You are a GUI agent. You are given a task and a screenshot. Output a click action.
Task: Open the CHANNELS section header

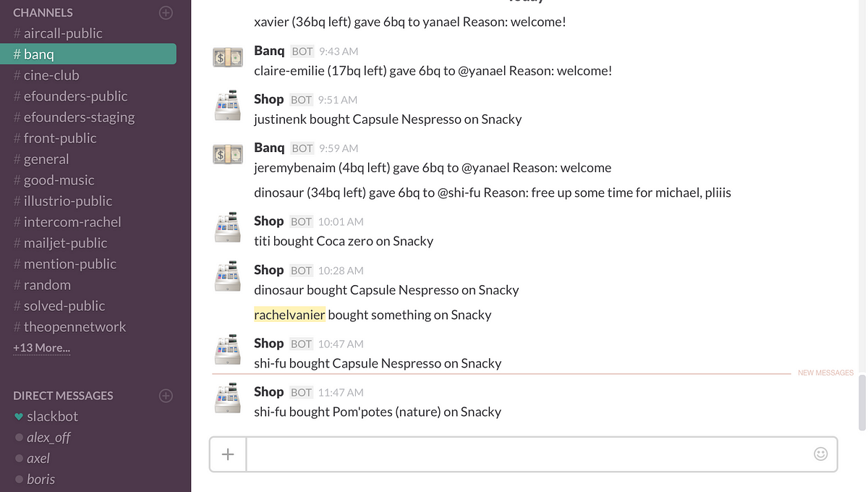tap(43, 12)
